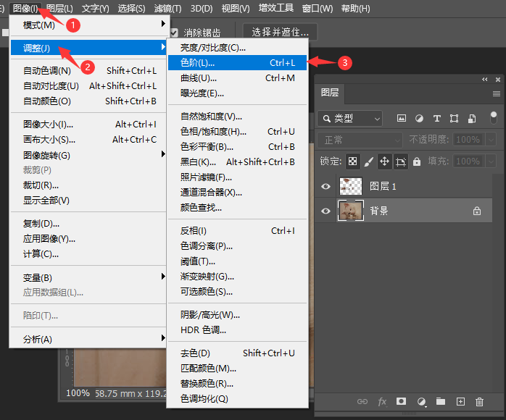Create a new layer with plus icon
The image size is (506, 420).
(460, 401)
